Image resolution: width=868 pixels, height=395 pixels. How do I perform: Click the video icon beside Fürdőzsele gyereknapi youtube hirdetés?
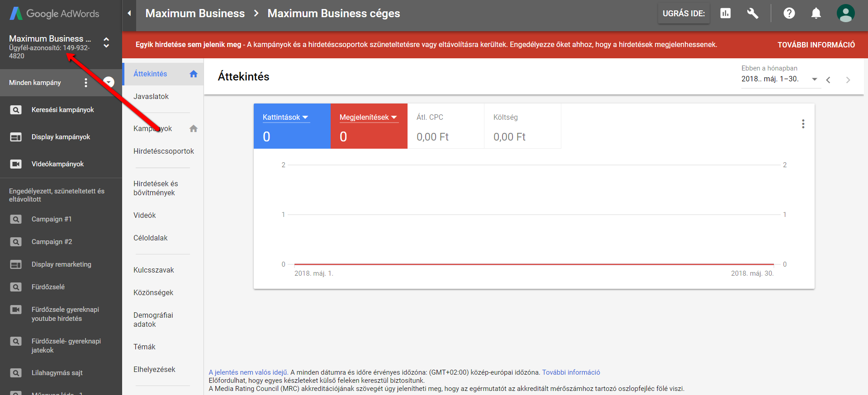[x=16, y=310]
